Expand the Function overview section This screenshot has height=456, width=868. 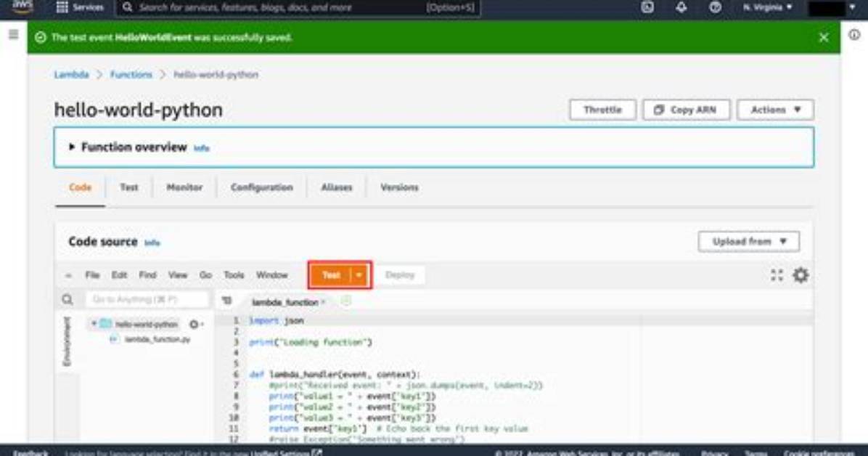point(71,147)
